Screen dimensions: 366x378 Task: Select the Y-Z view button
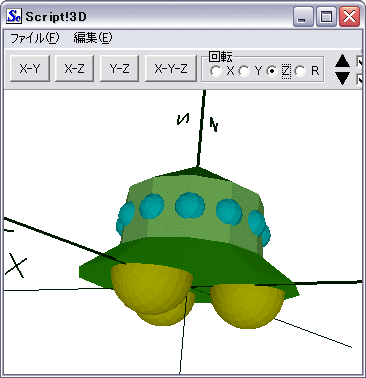119,69
